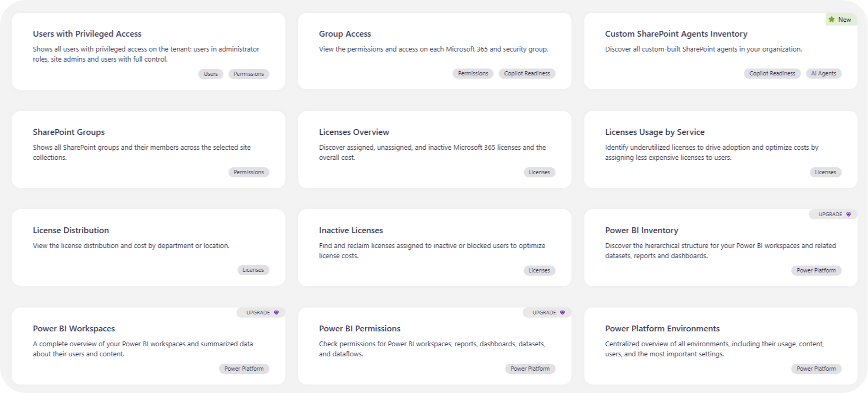
Task: Click text 'Discover the hierarchical structure for your Power BI'
Action: click(x=720, y=251)
